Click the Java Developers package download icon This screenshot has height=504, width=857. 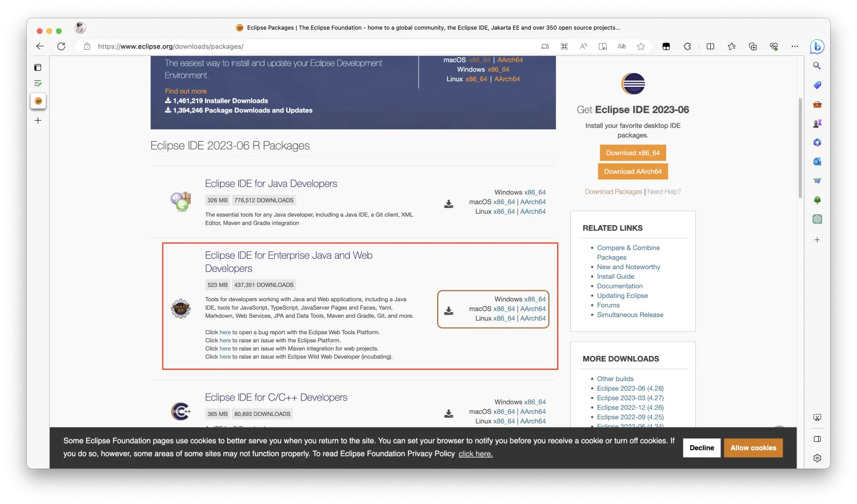tap(448, 204)
